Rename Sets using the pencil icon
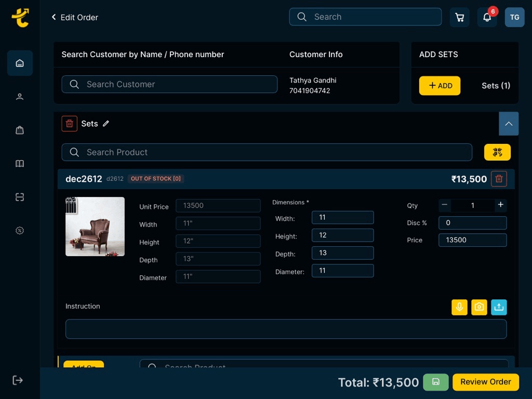The image size is (532, 399). 106,124
